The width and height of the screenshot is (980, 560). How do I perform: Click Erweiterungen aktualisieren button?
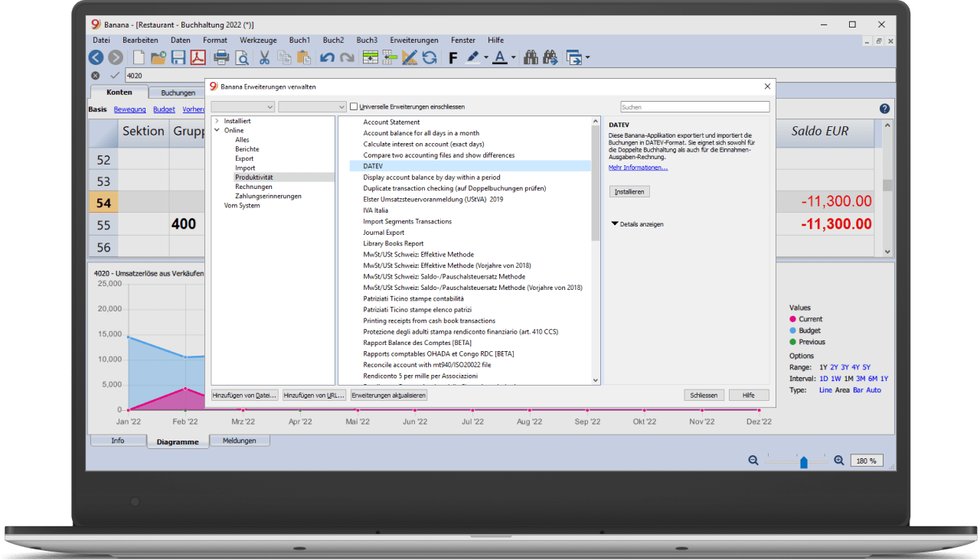[388, 396]
